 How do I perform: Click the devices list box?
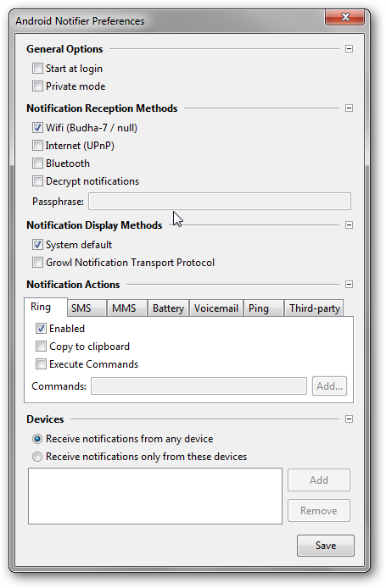click(155, 496)
